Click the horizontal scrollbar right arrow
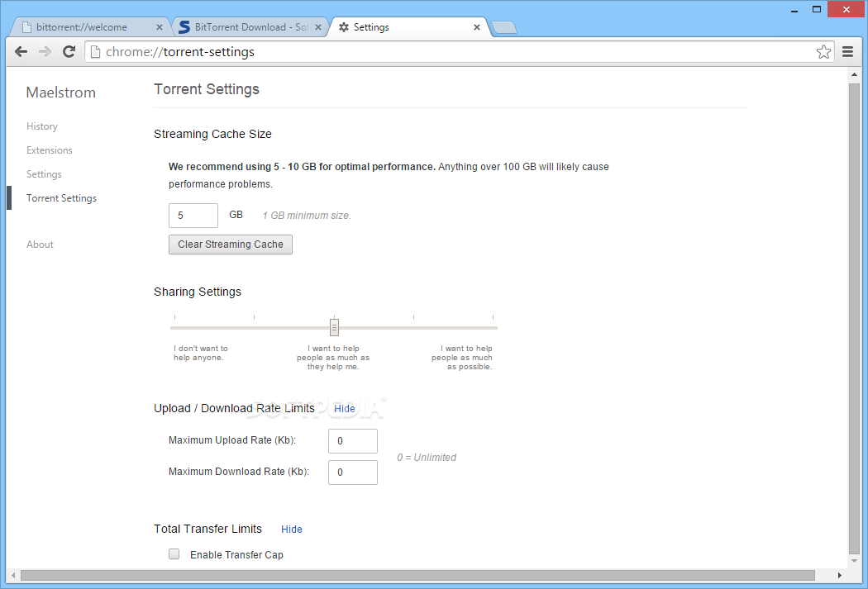Screen dimensions: 868x589 [840, 575]
